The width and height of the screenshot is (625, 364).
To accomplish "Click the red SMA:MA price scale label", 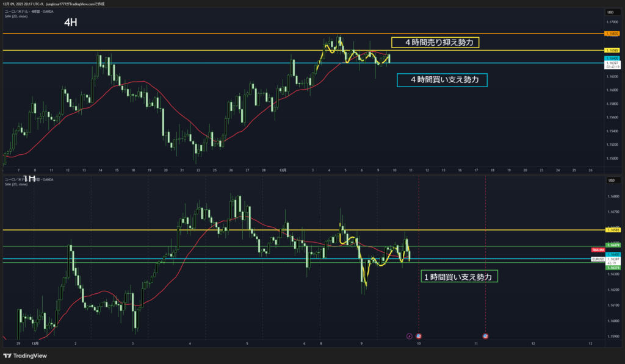I will 598,250.
